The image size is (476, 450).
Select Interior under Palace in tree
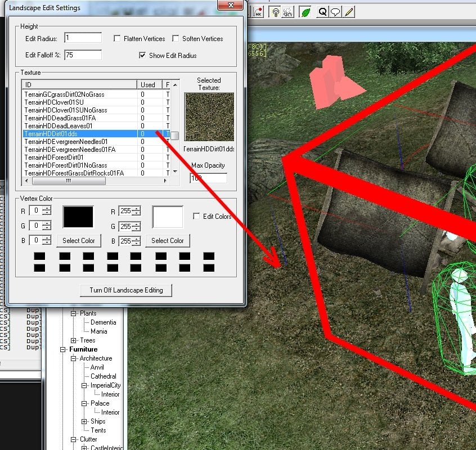coord(110,412)
